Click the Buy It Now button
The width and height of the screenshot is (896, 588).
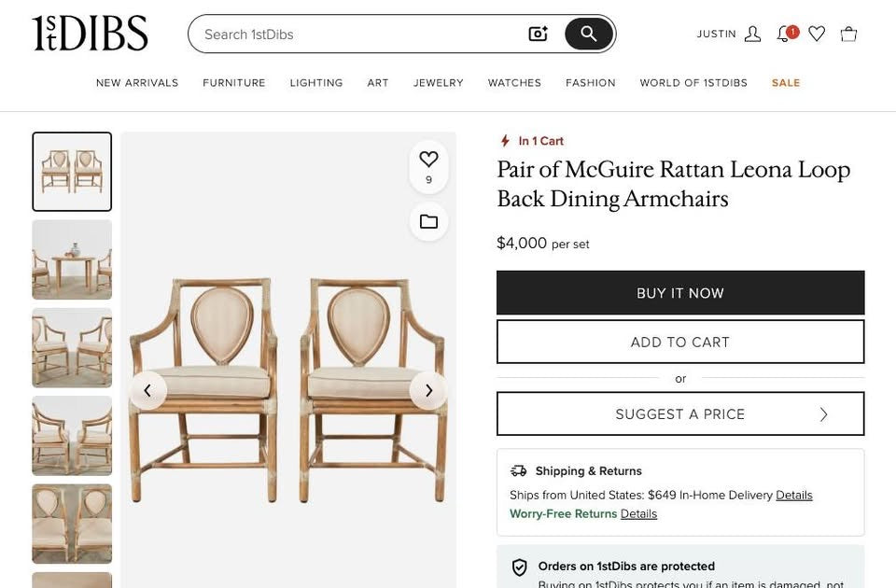[680, 292]
